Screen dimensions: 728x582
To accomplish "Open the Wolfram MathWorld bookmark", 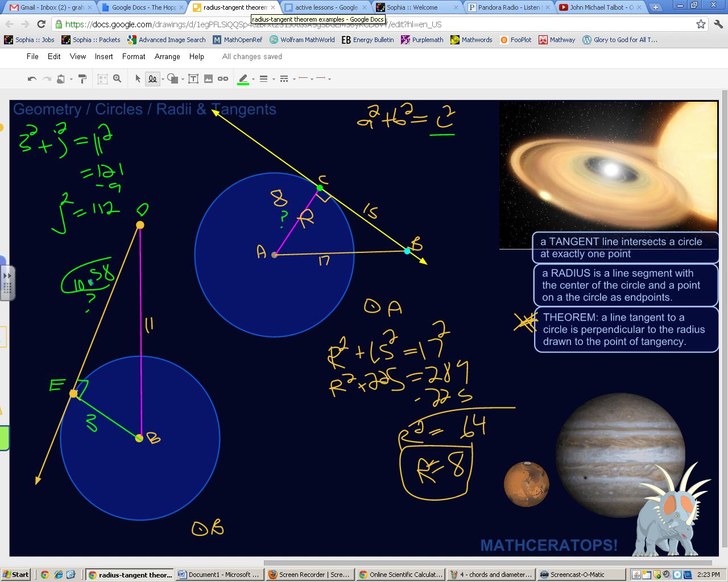I will (302, 40).
